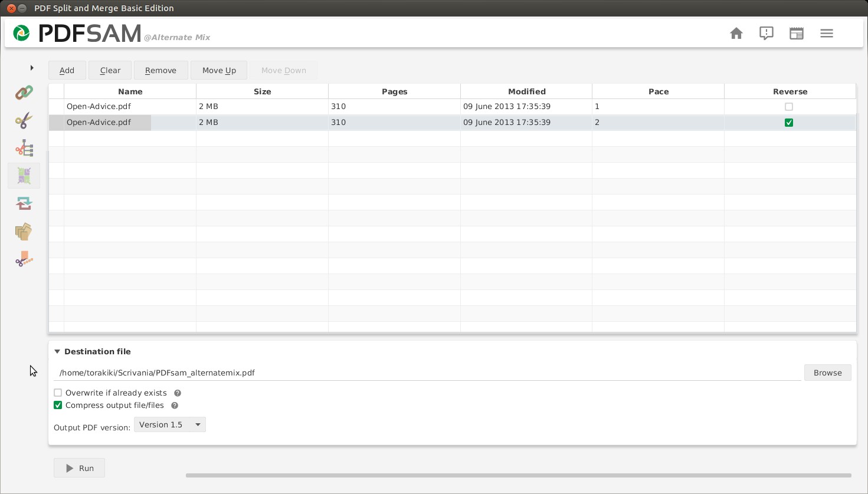Click the Clear button
This screenshot has height=494, width=868.
coord(110,70)
